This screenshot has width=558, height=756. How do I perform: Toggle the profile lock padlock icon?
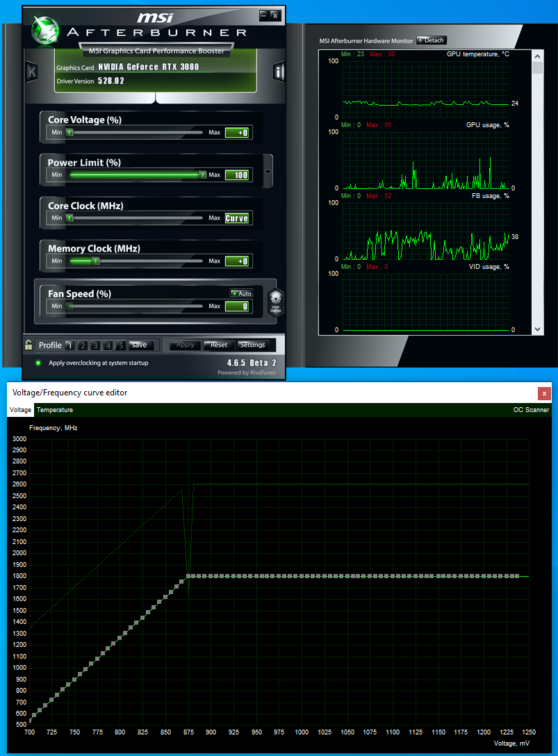28,345
